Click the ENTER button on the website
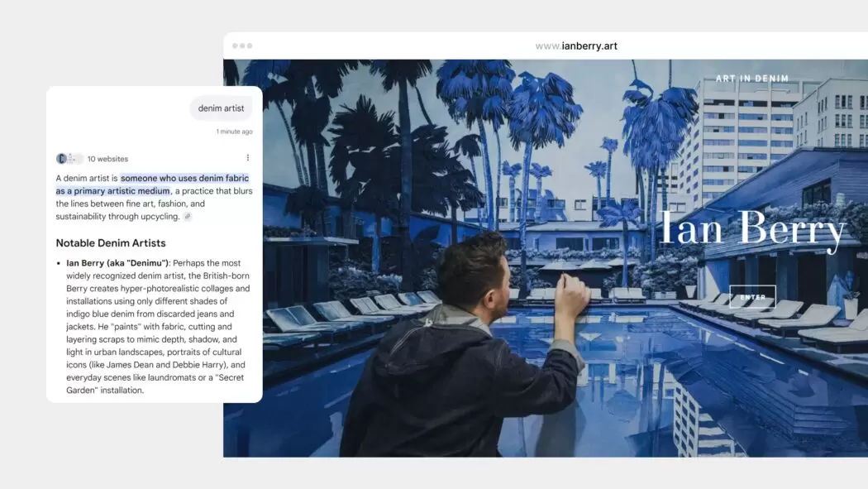 point(751,296)
